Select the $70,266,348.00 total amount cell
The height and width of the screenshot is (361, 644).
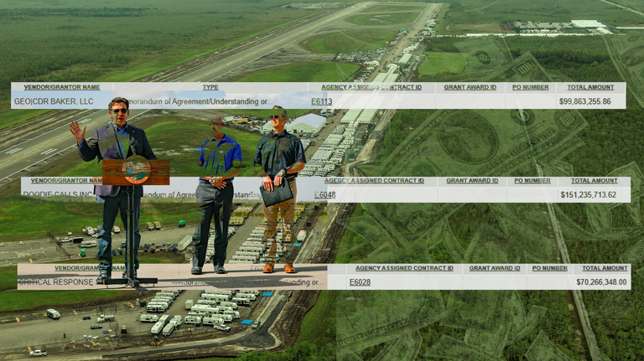[x=601, y=282]
